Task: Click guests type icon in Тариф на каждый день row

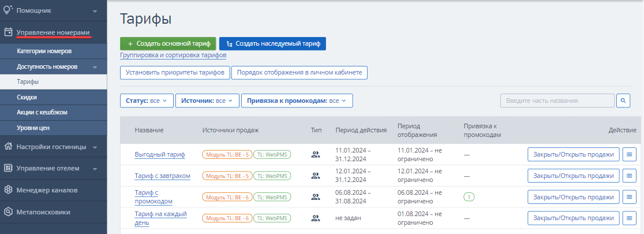Action: [x=316, y=218]
